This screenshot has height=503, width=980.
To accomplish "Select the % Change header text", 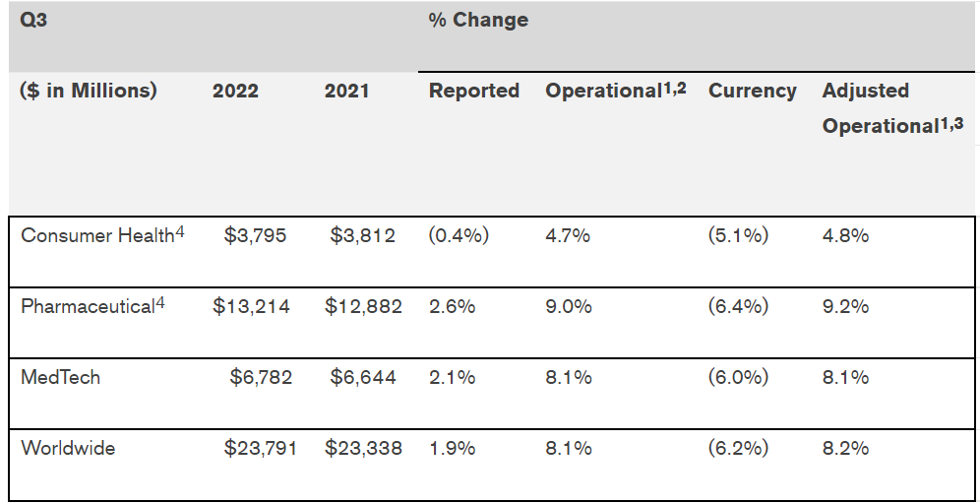I will tap(478, 20).
